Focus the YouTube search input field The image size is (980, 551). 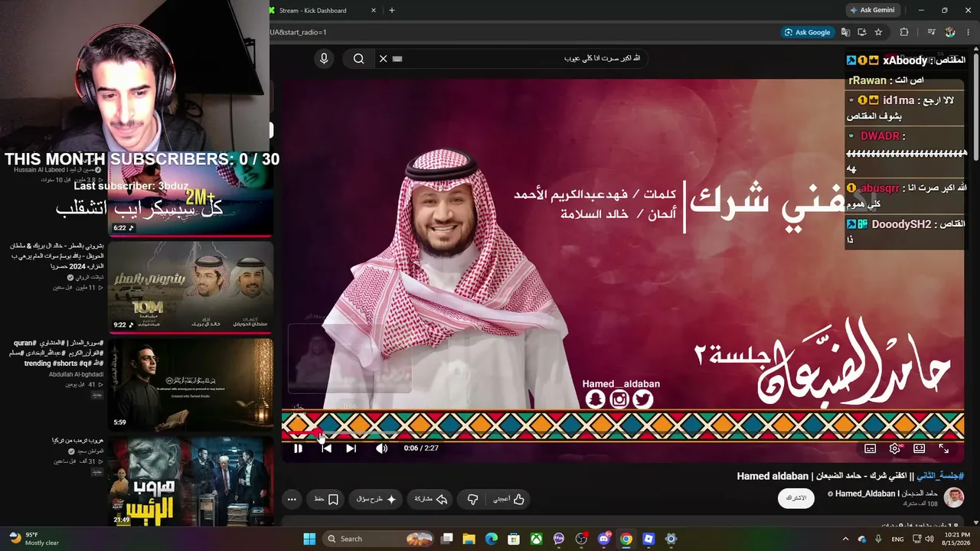pos(519,58)
